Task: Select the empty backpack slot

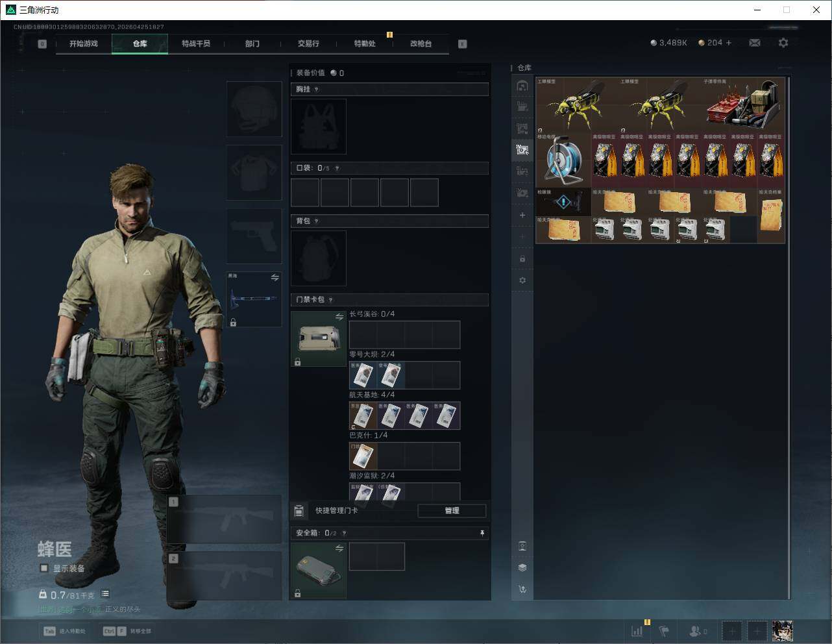Action: pos(319,258)
